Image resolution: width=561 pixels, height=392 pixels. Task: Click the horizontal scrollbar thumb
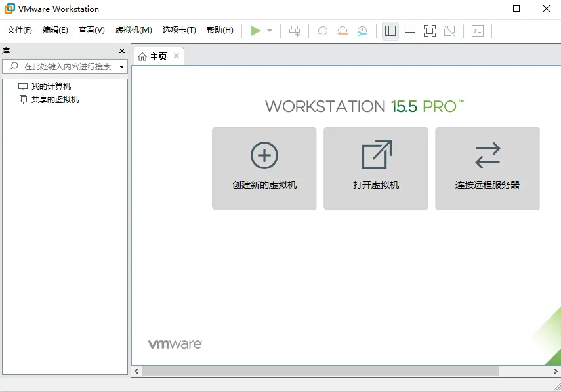320,371
